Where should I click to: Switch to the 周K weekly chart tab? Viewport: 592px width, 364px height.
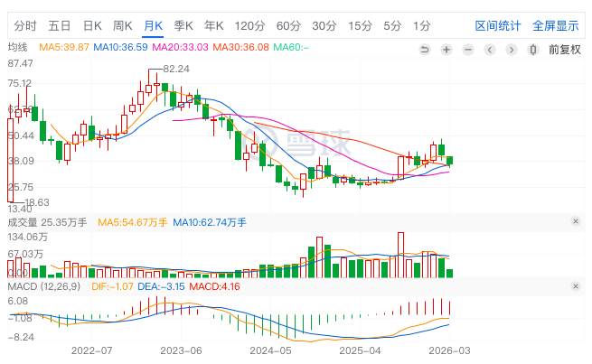[123, 25]
